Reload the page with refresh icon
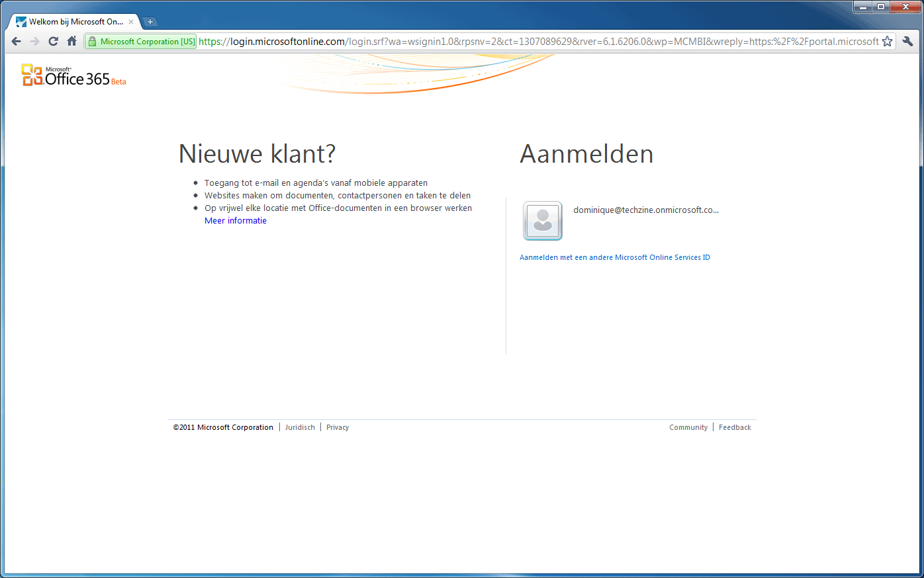Viewport: 924px width, 578px height. pos(54,41)
